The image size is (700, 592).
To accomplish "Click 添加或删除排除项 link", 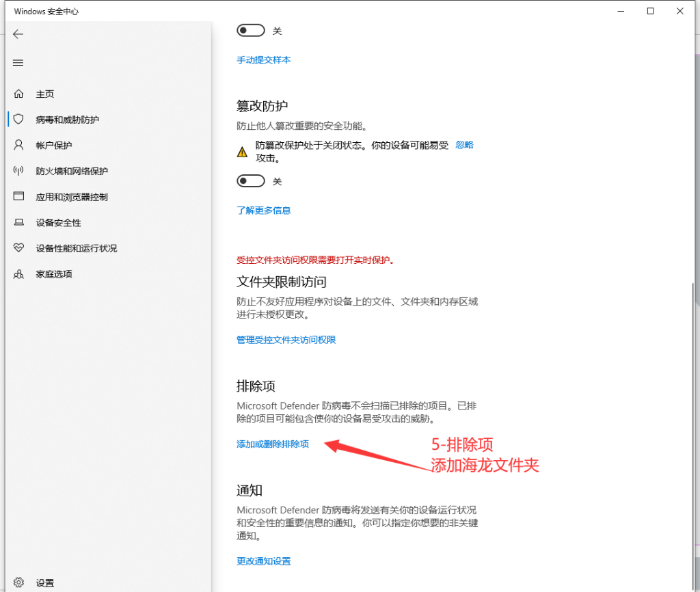I will pos(273,444).
